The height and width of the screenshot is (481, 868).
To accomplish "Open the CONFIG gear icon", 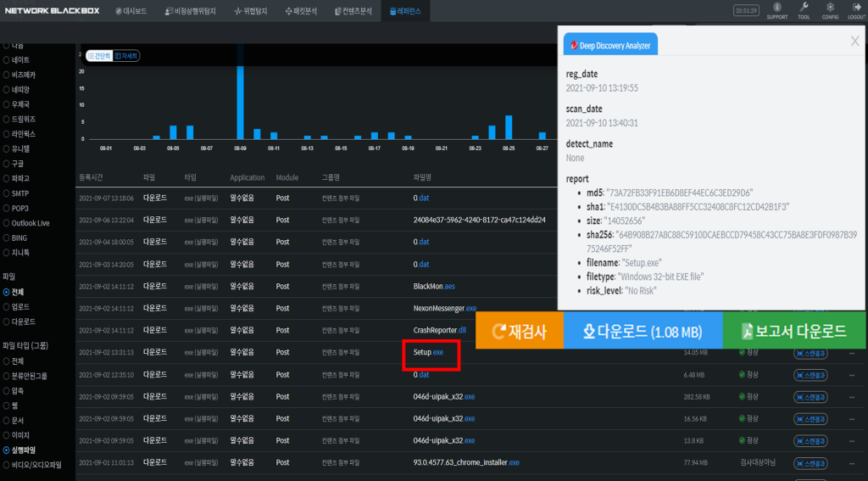I will (830, 10).
